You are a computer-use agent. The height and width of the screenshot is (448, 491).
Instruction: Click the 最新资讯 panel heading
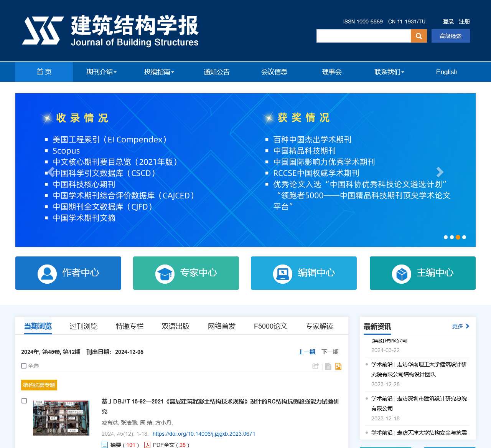pos(377,327)
